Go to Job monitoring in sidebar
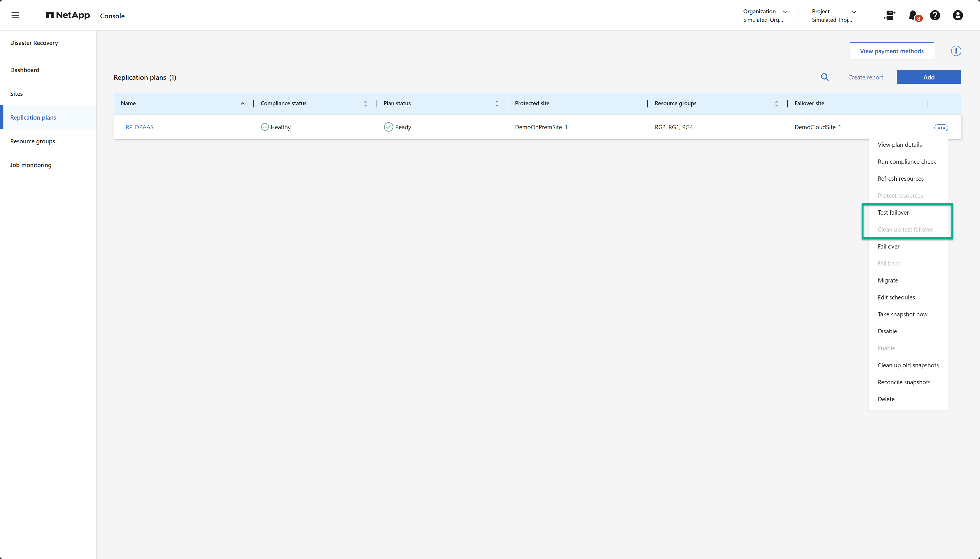980x559 pixels. [31, 165]
